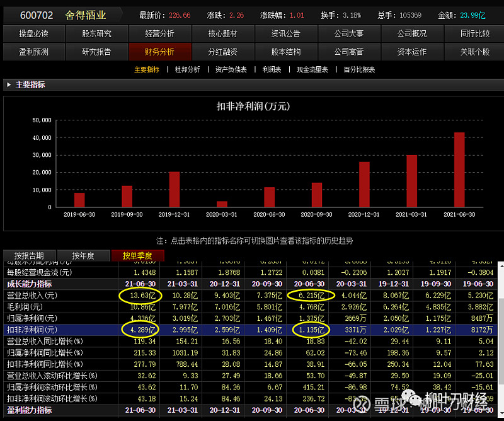Click the 2021-03-31 chart bar
Viewport: 504px width, 421px height.
[x=412, y=181]
